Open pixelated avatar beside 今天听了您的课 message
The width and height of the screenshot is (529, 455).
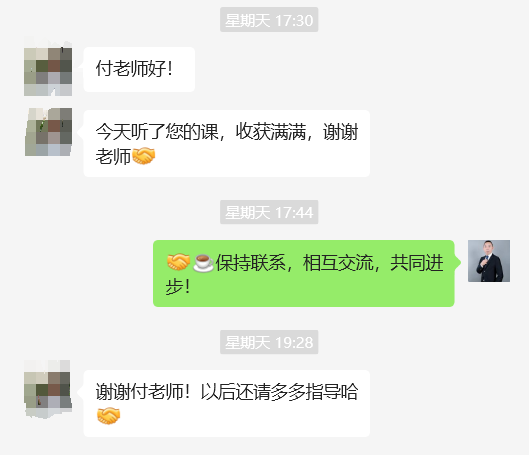pyautogui.click(x=48, y=132)
